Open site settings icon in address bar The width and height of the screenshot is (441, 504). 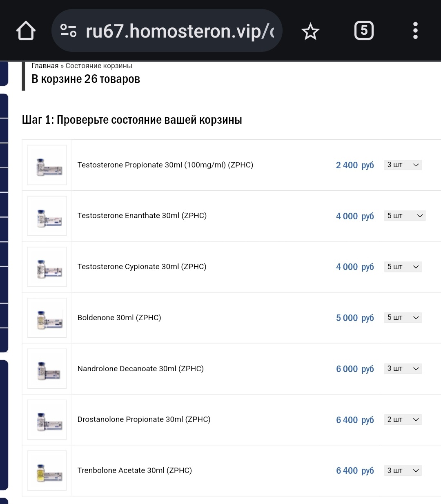(68, 31)
